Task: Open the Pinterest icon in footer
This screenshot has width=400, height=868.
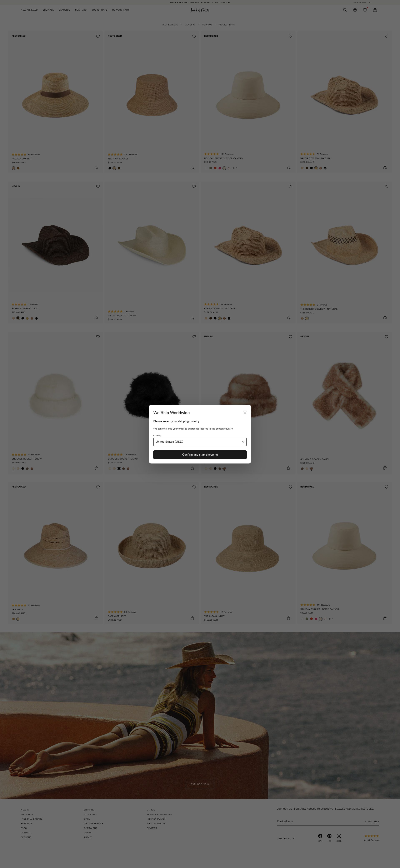Action: 330,836
